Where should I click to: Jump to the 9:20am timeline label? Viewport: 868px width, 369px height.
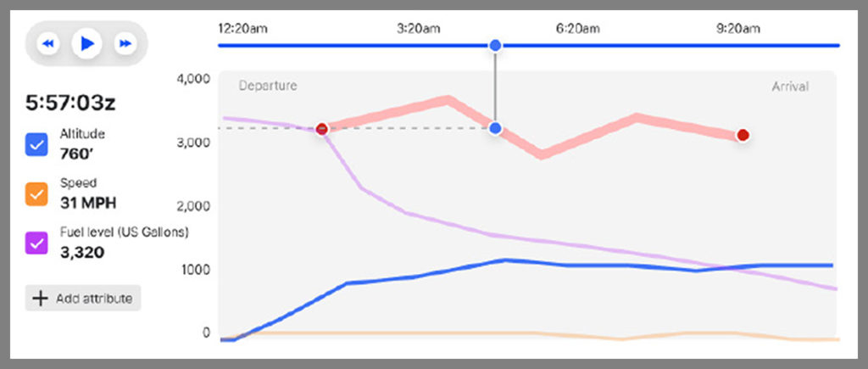[738, 28]
